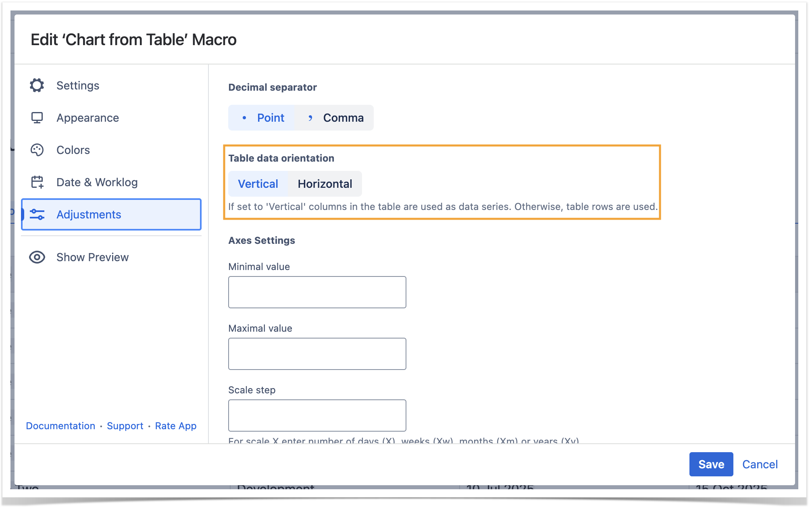This screenshot has height=509, width=812.
Task: Click the Adjustments sliders icon
Action: 37,214
